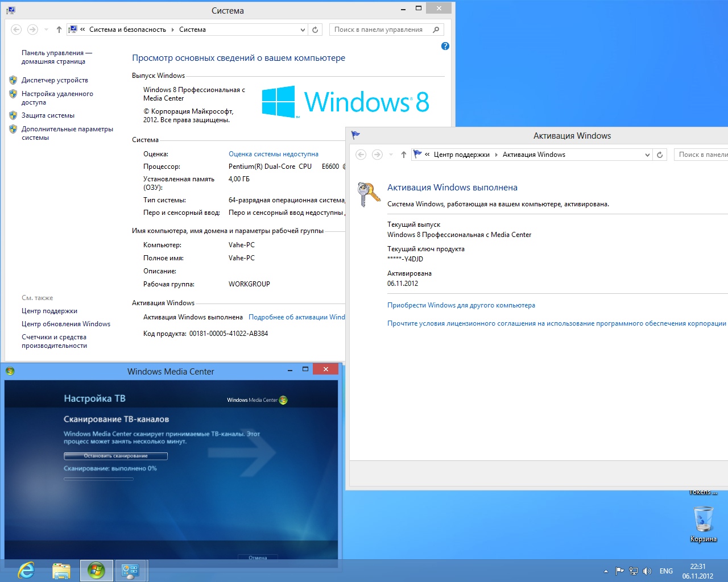The image size is (728, 582).
Task: Click System window title bar icon
Action: [11, 10]
